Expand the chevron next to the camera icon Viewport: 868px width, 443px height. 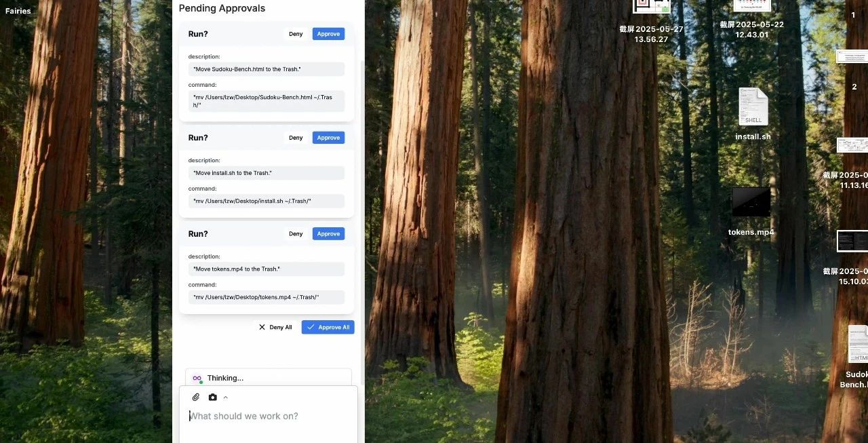[x=226, y=398]
